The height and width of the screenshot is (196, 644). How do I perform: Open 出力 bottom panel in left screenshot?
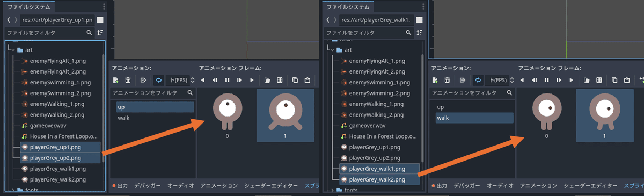120,186
